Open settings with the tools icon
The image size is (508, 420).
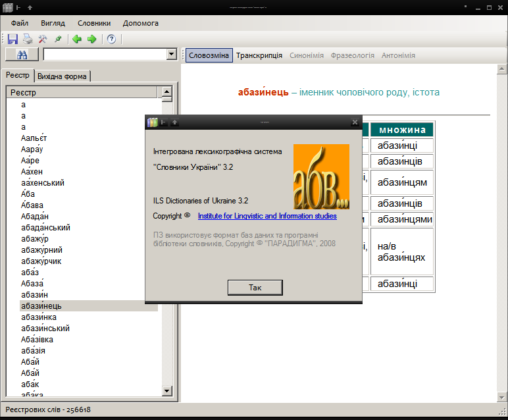coord(43,39)
